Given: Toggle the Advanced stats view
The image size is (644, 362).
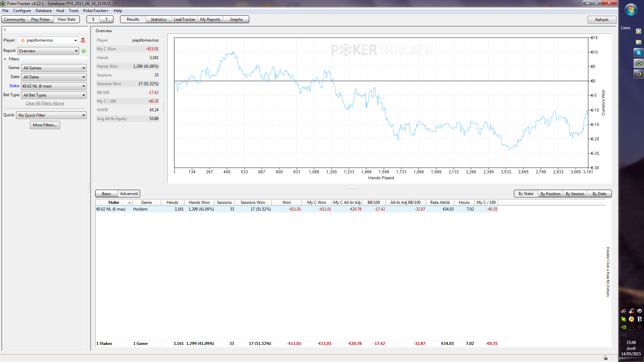Looking at the screenshot, I should [129, 194].
